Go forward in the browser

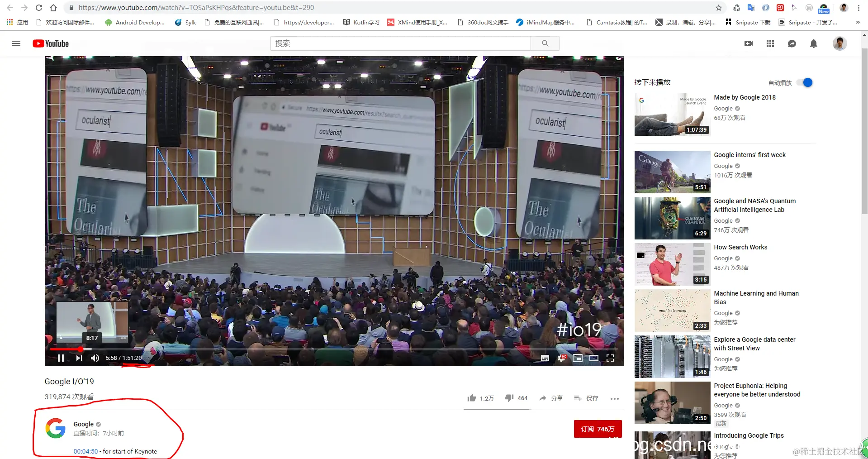[24, 8]
